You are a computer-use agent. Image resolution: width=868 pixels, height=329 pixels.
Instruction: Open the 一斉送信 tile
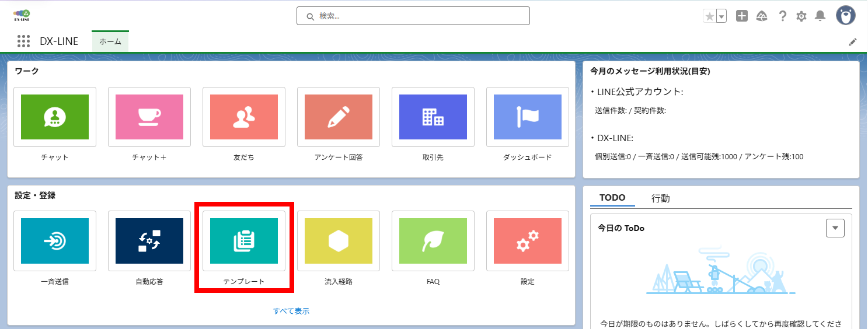pyautogui.click(x=55, y=241)
